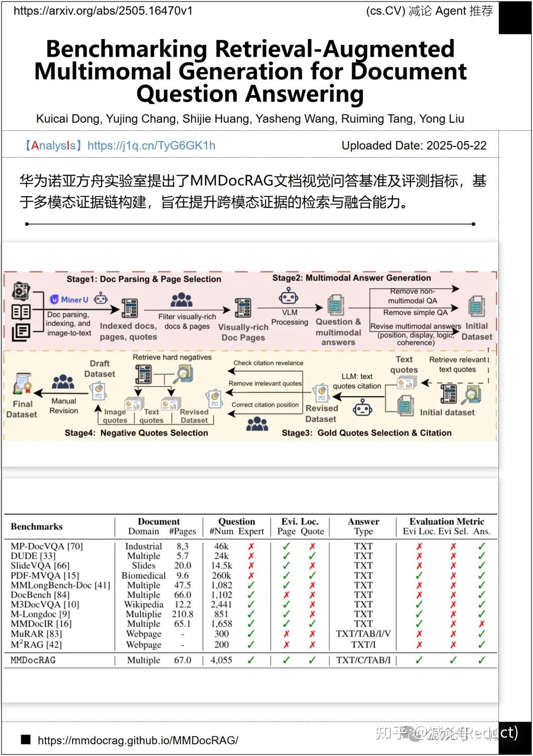Visit the MMDocRAG github.io page link
533x756 pixels.
tap(139, 740)
